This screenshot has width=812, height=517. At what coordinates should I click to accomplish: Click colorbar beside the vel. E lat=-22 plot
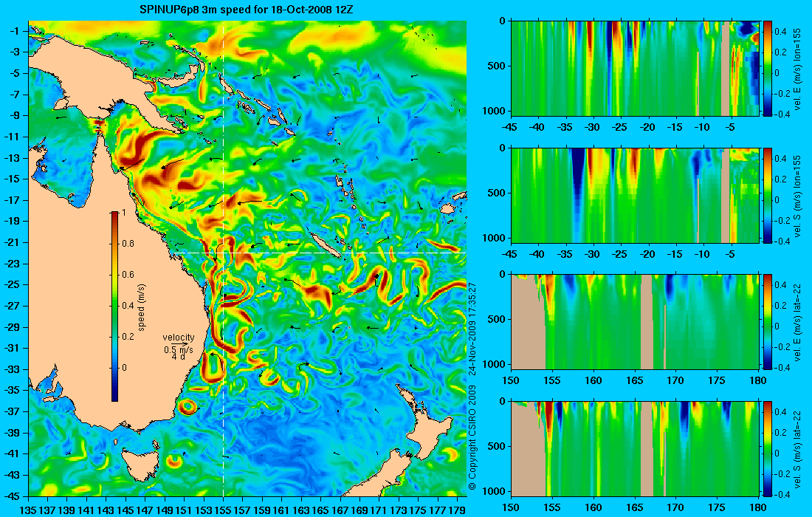pyautogui.click(x=767, y=322)
